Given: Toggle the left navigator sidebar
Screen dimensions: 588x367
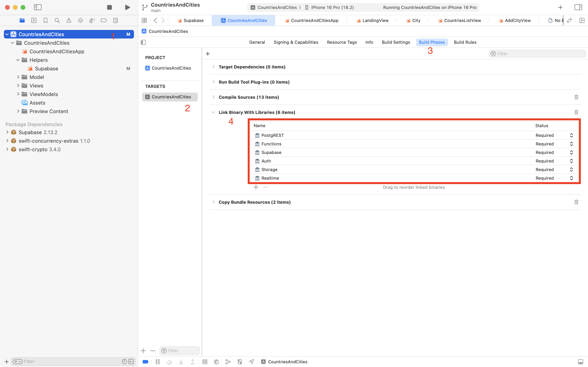Looking at the screenshot, I should (38, 7).
